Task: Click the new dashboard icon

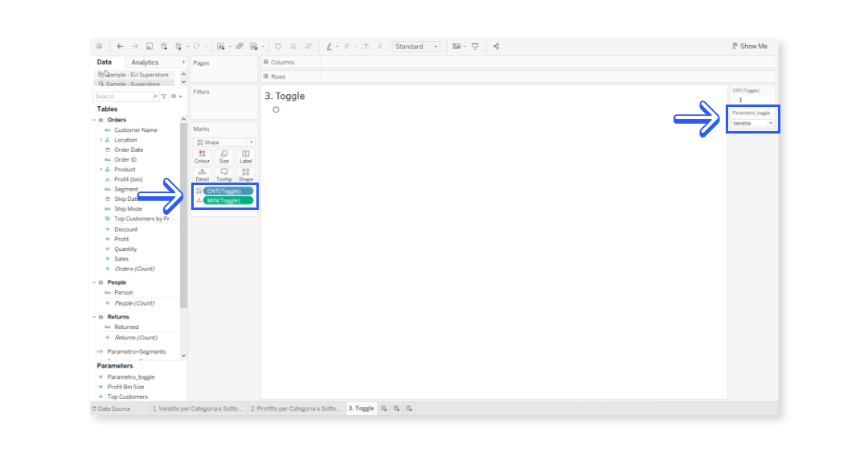Action: pyautogui.click(x=396, y=409)
